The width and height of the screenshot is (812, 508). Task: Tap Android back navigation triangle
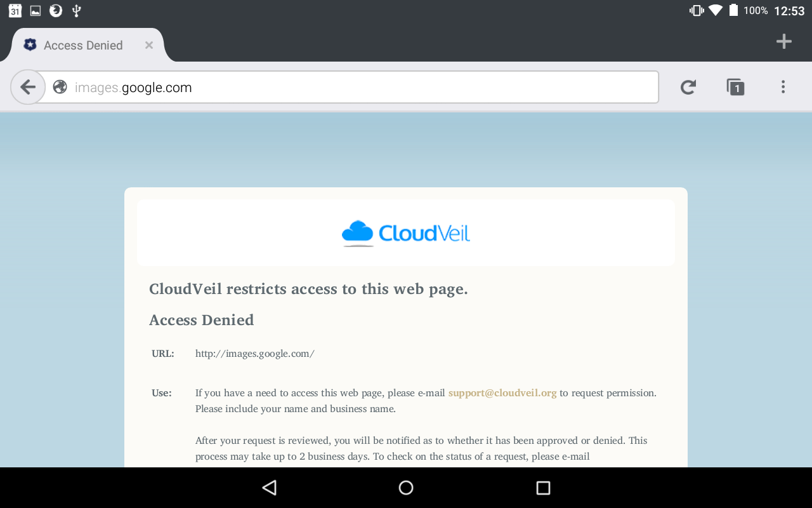tap(270, 488)
